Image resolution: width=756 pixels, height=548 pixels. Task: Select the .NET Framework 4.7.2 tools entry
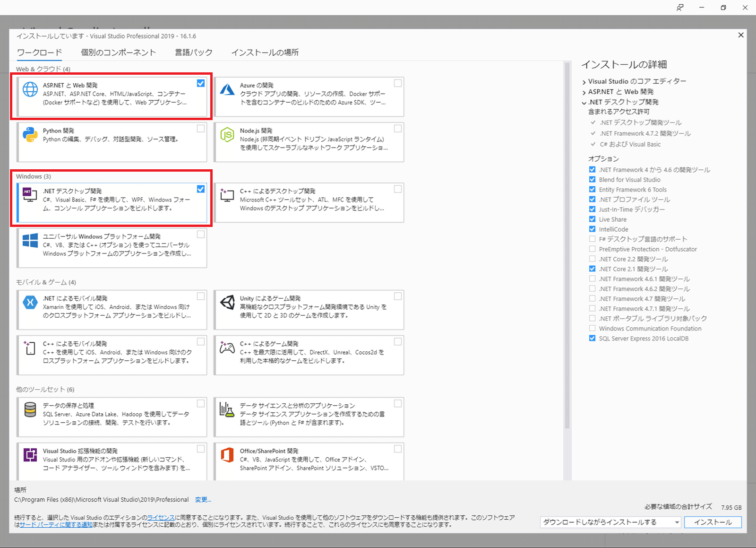click(x=645, y=134)
